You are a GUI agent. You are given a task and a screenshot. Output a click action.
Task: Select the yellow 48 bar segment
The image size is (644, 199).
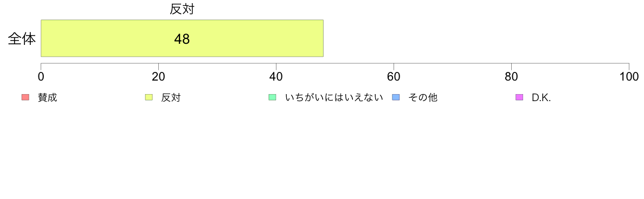182,38
